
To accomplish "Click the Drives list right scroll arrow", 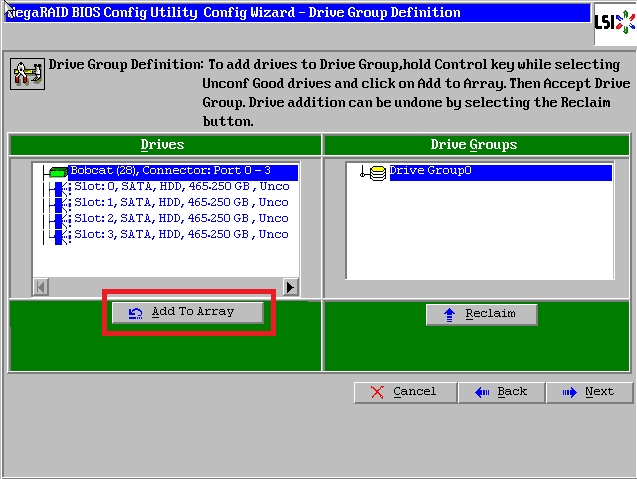I will coord(290,287).
